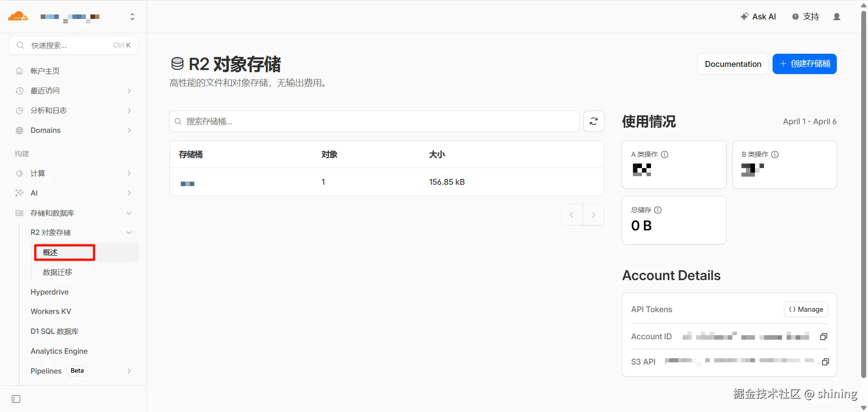Viewport: 868px width, 412px height.
Task: Click the page vertical scrollbar
Action: [863, 194]
